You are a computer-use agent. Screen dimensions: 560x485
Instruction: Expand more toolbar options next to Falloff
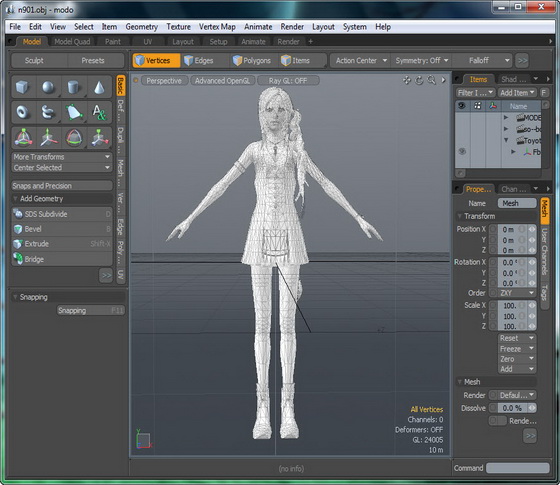click(522, 60)
